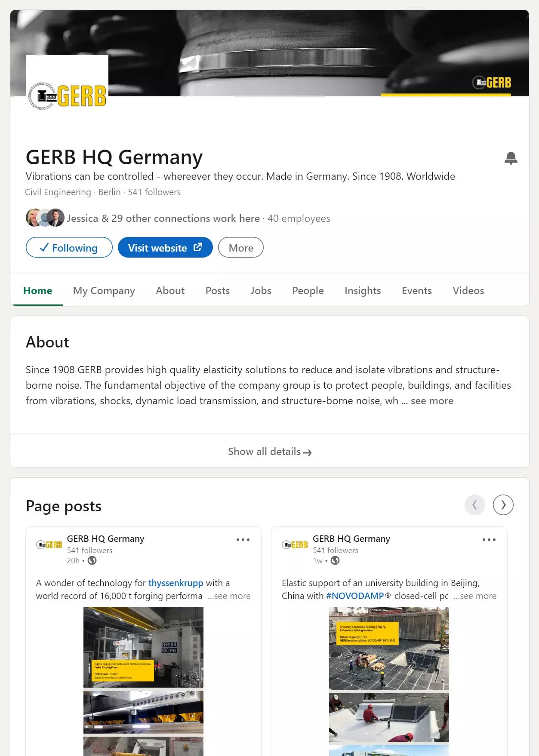The width and height of the screenshot is (539, 756).
Task: Open the forging press photo with FARINA label
Action: click(x=143, y=647)
